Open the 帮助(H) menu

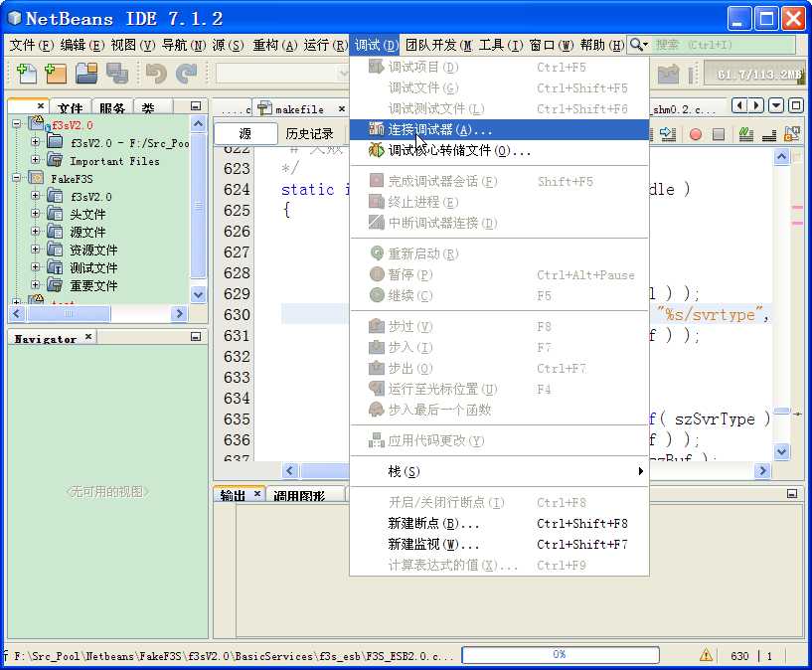[x=601, y=45]
